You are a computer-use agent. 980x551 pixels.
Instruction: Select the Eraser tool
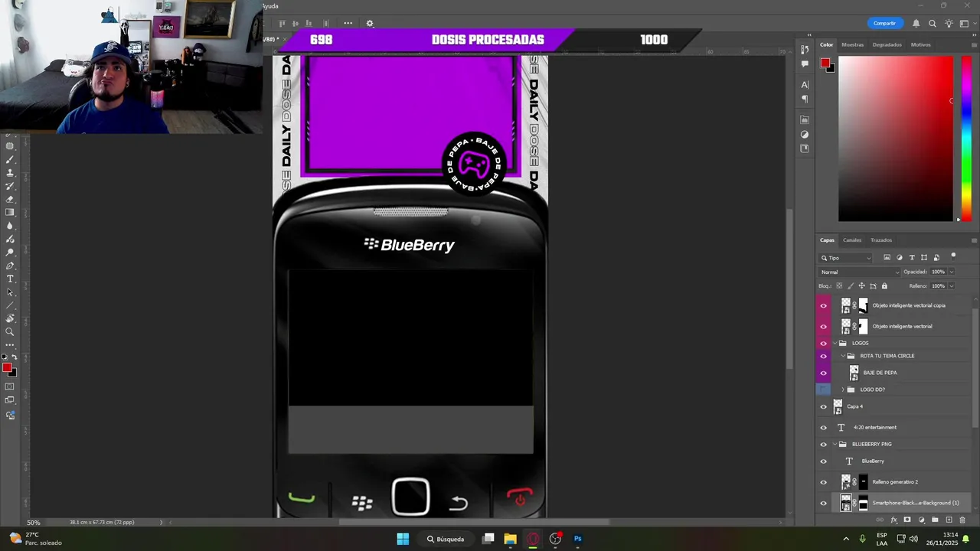coord(10,199)
